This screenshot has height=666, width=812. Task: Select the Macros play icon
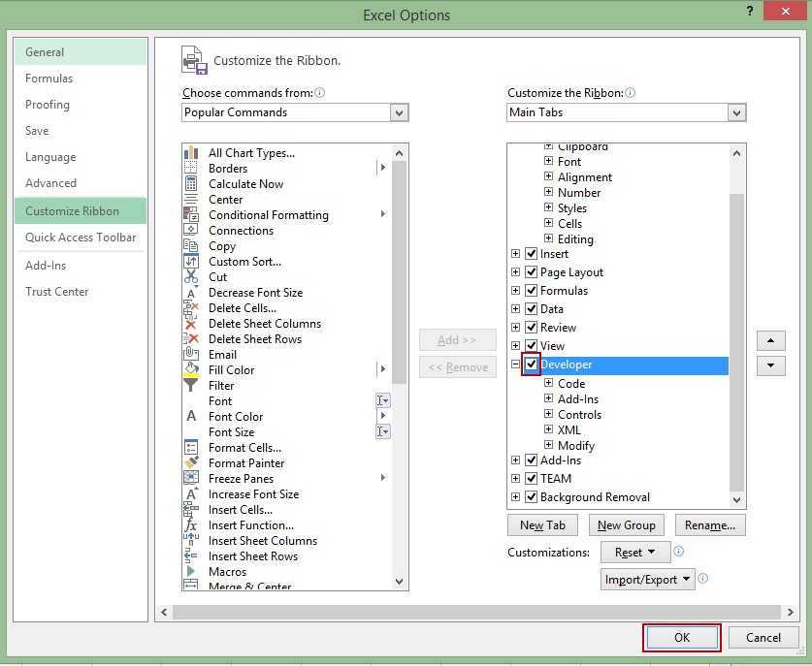pos(191,571)
